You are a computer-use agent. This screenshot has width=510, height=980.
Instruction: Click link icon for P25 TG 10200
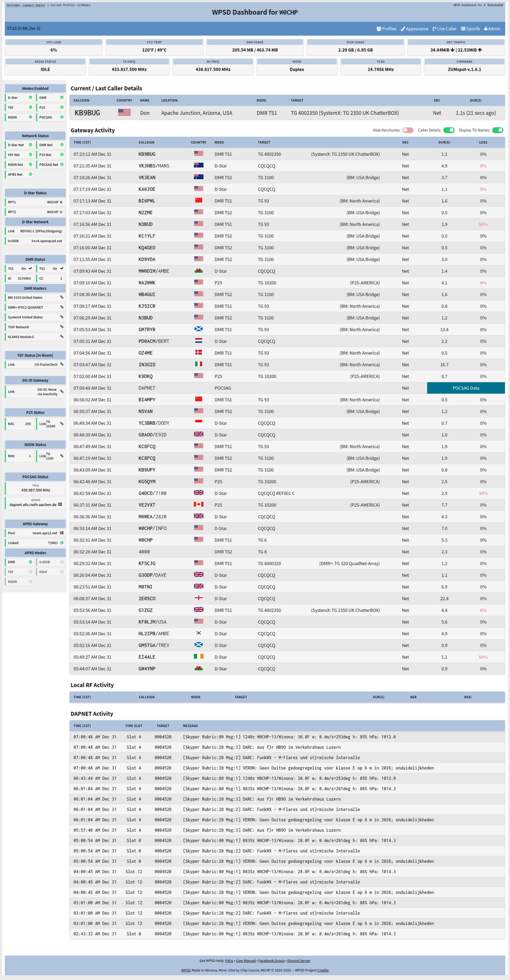(x=62, y=424)
